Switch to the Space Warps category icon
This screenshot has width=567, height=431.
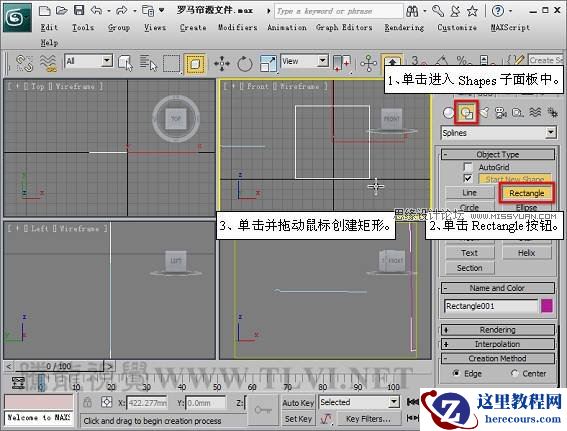click(x=536, y=113)
